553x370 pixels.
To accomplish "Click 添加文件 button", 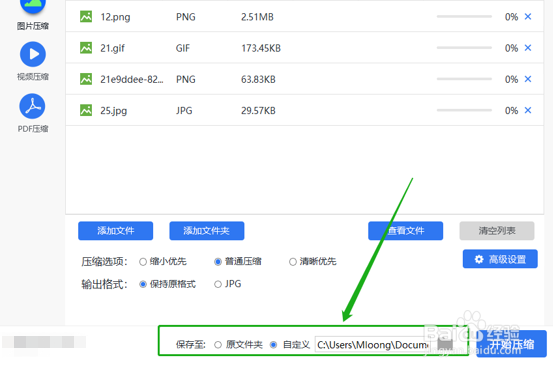I will 116,231.
